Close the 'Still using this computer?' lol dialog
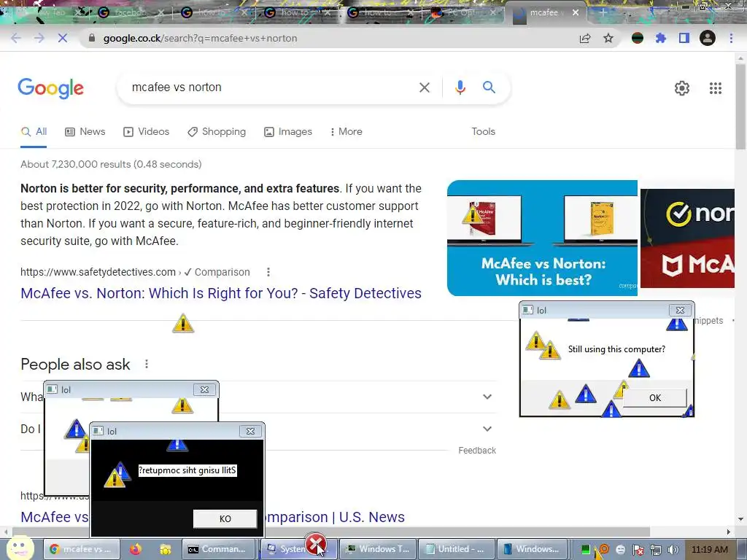Screen dimensions: 747x560 click(x=680, y=310)
